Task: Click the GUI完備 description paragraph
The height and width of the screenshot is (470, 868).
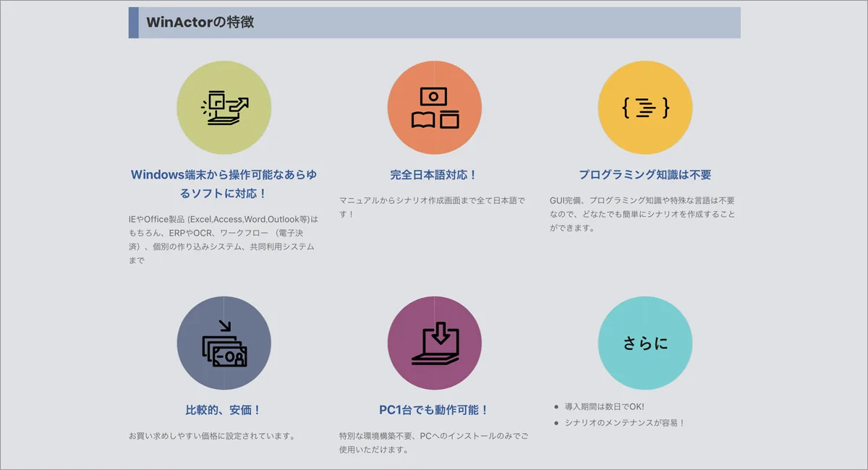Action: click(x=642, y=214)
